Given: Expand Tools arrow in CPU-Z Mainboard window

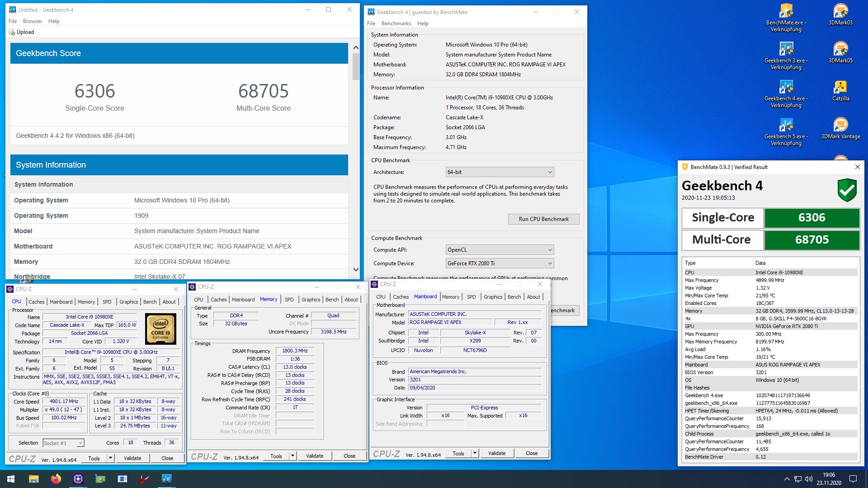Looking at the screenshot, I should point(475,454).
